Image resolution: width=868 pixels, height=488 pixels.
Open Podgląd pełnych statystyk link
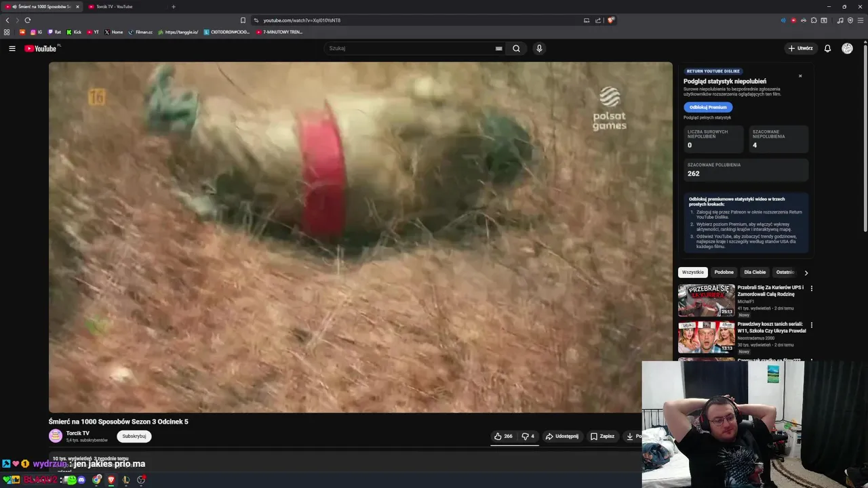[x=707, y=118]
